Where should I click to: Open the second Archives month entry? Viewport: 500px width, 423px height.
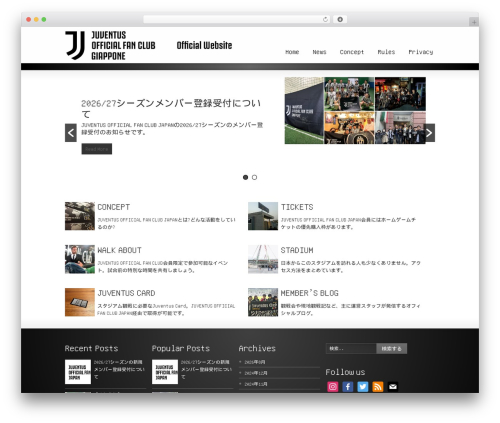[256, 373]
